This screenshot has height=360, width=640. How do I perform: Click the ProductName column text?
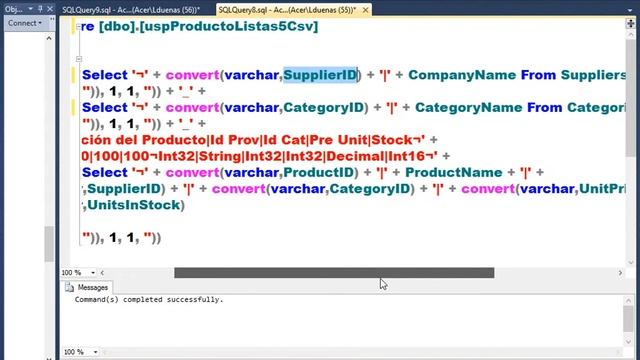pos(453,173)
